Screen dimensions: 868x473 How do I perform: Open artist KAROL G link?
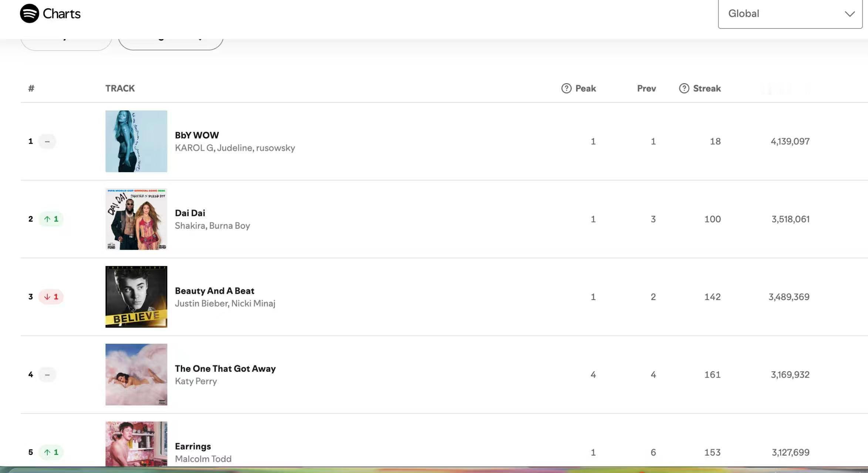point(194,148)
